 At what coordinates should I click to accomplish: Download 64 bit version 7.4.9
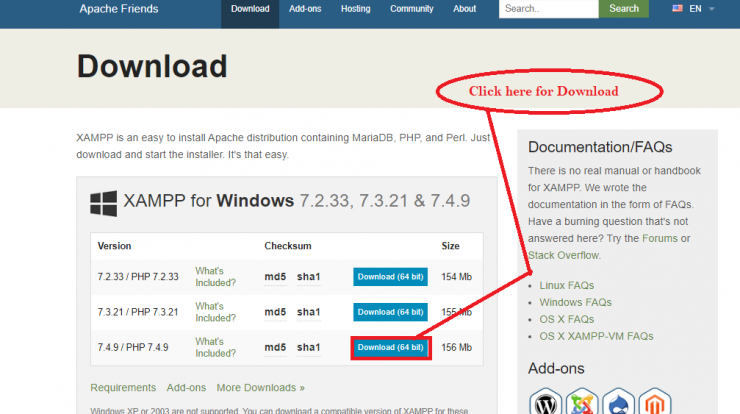coord(390,347)
